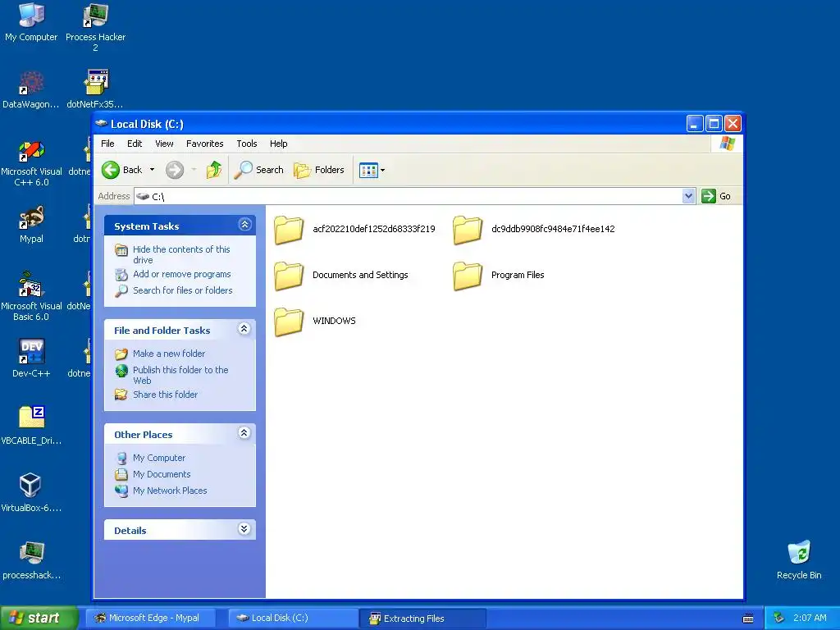This screenshot has width=840, height=630.
Task: Open the Tools menu
Action: tap(247, 144)
